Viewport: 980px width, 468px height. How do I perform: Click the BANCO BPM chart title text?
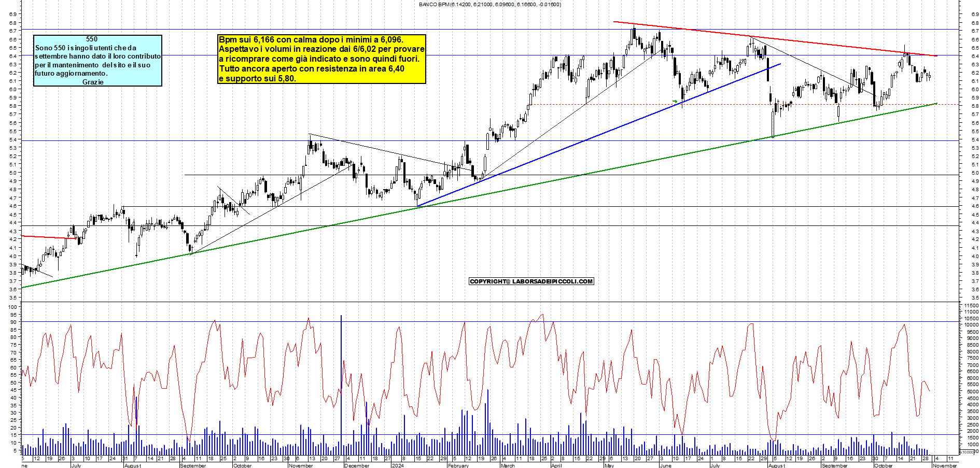click(489, 5)
